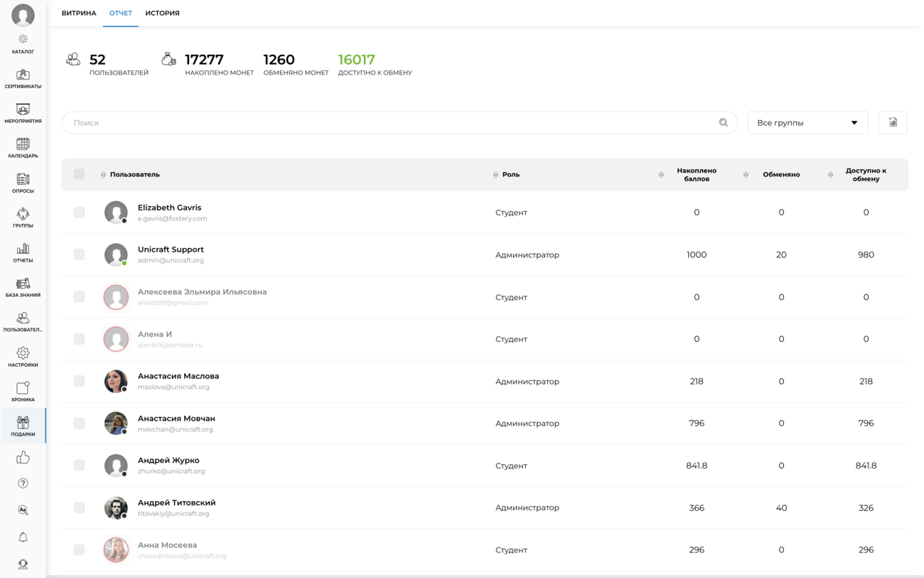Open Анна Мосеева user name link
924x578 pixels.
click(x=167, y=545)
